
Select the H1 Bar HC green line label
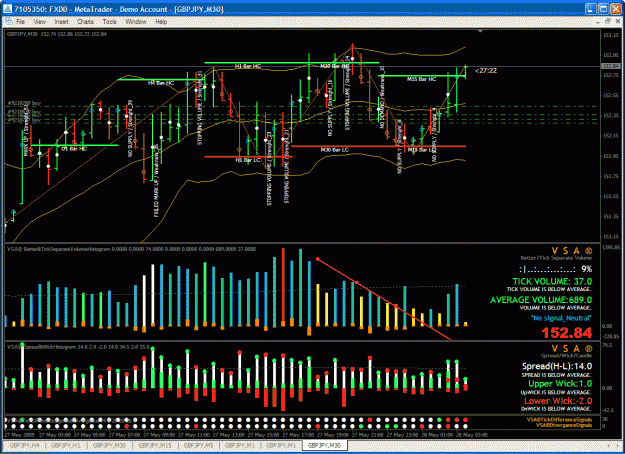point(248,66)
